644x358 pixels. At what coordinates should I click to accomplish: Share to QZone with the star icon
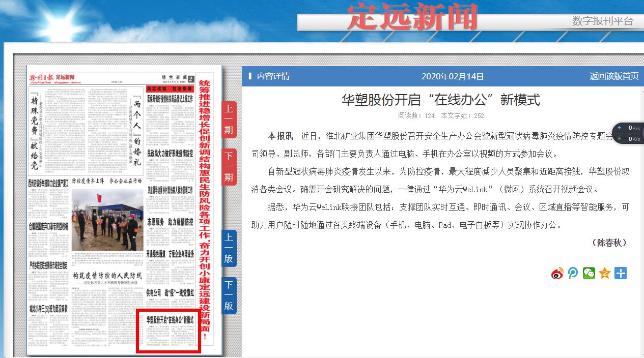click(x=605, y=274)
